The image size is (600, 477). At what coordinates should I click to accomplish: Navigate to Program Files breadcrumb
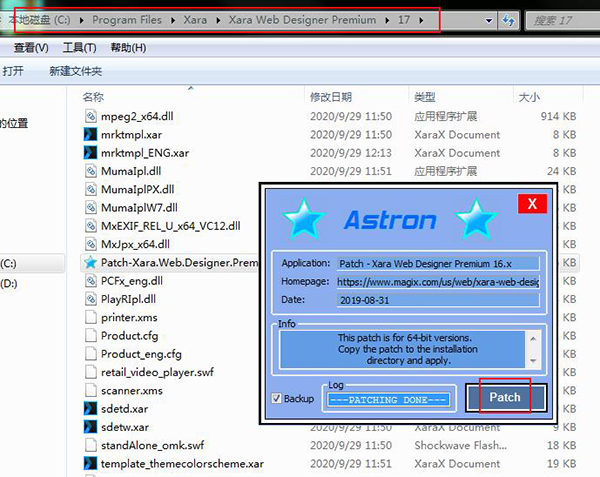127,20
